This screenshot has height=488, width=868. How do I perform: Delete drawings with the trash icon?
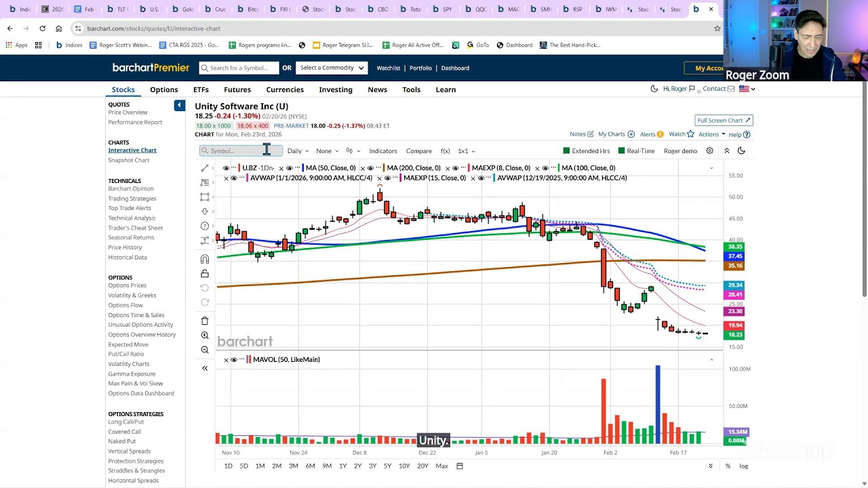(x=205, y=321)
